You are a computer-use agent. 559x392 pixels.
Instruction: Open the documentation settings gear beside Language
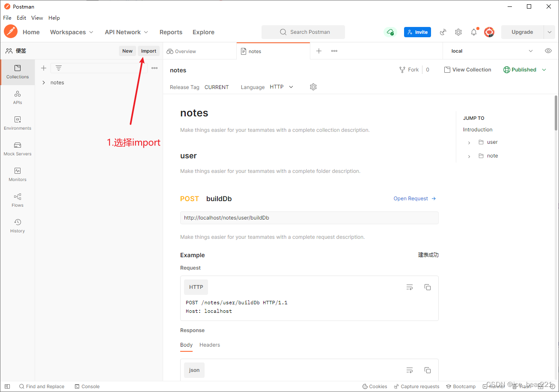coord(313,87)
